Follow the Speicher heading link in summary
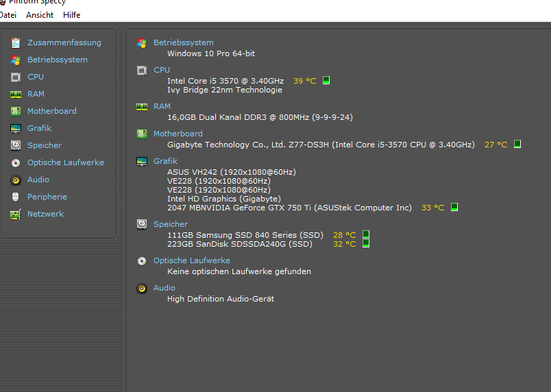The height and width of the screenshot is (392, 551). (171, 224)
